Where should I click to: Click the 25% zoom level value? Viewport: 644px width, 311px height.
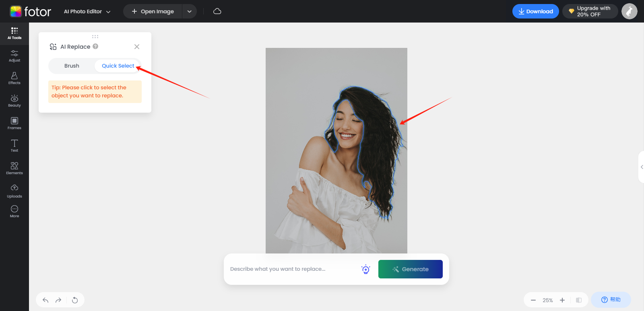click(x=548, y=300)
